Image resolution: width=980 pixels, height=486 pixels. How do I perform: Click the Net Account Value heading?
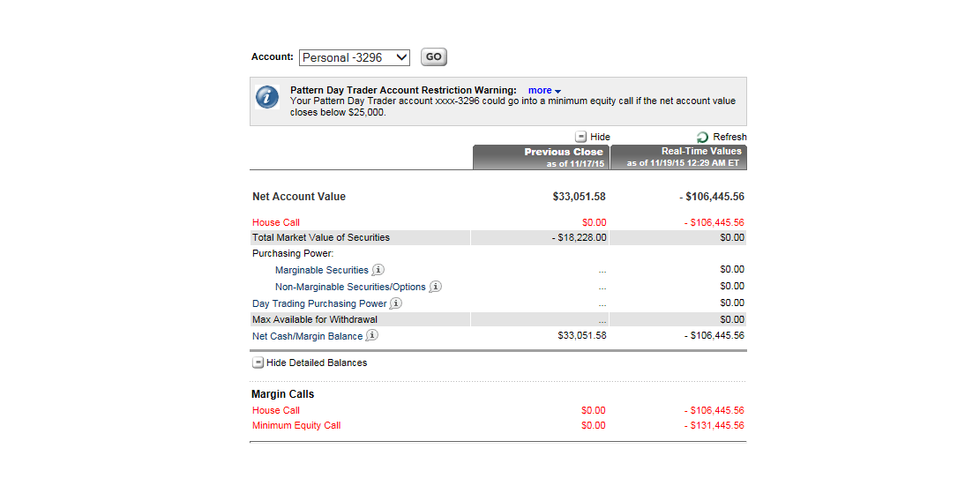point(299,197)
